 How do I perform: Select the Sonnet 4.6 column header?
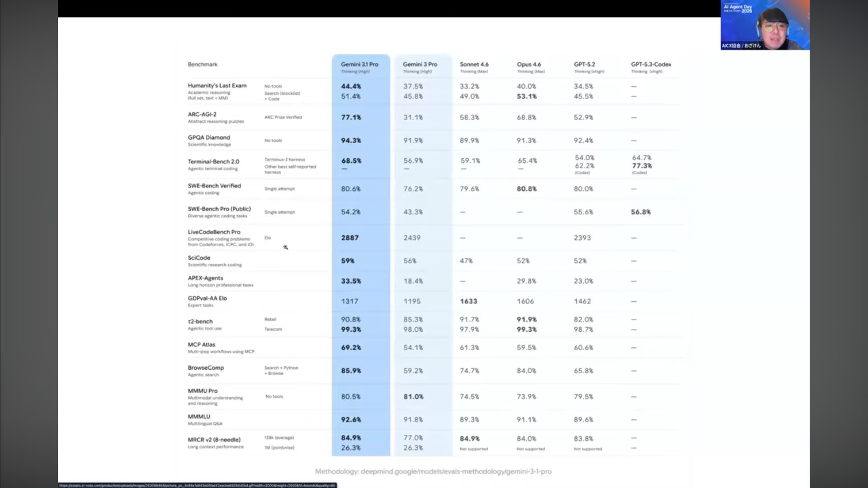(474, 65)
